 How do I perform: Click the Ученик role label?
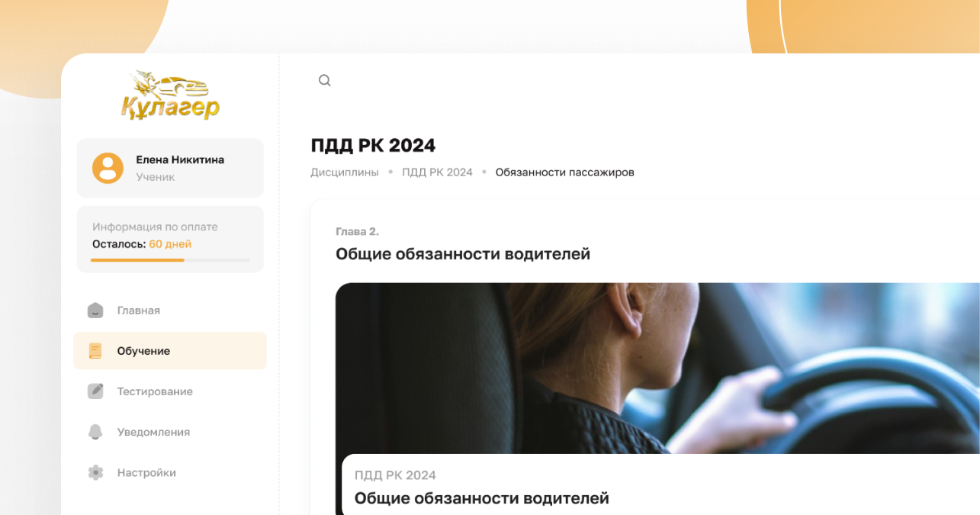click(x=156, y=177)
